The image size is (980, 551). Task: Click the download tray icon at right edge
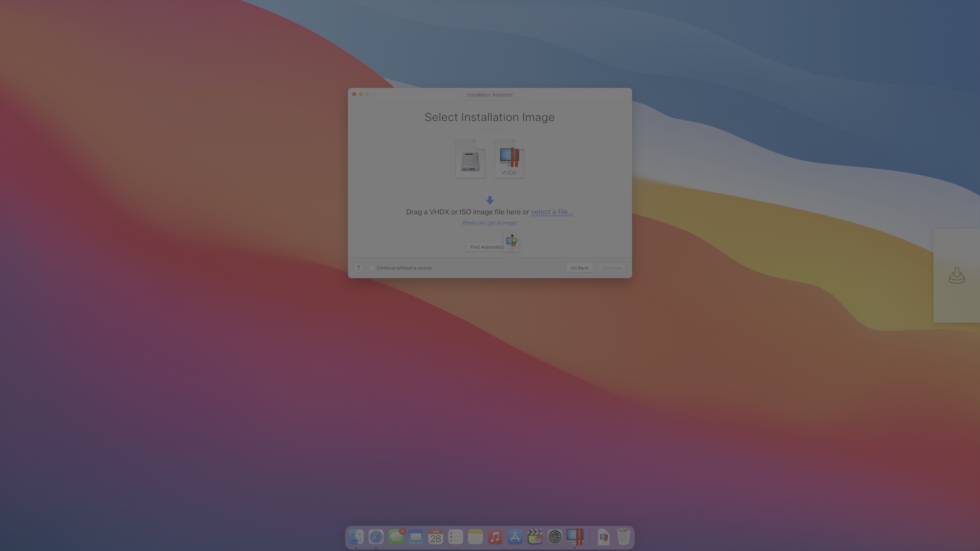(x=957, y=276)
